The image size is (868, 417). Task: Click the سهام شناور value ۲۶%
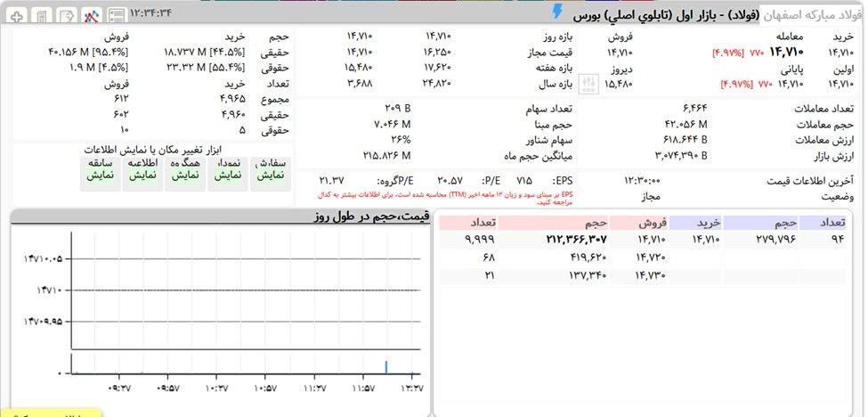(401, 140)
